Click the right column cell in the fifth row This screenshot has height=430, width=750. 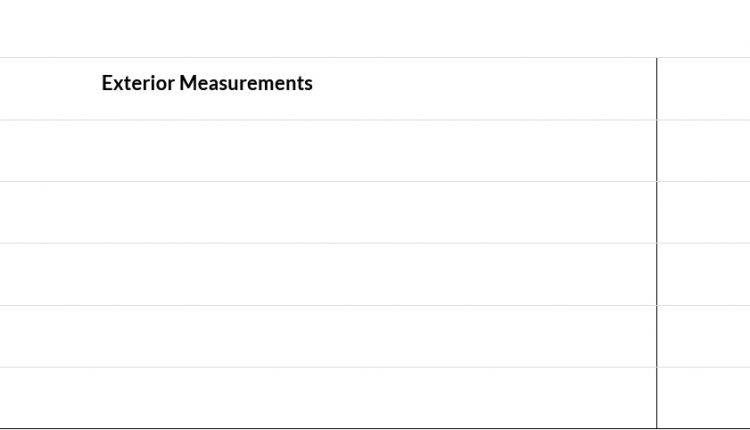click(704, 336)
